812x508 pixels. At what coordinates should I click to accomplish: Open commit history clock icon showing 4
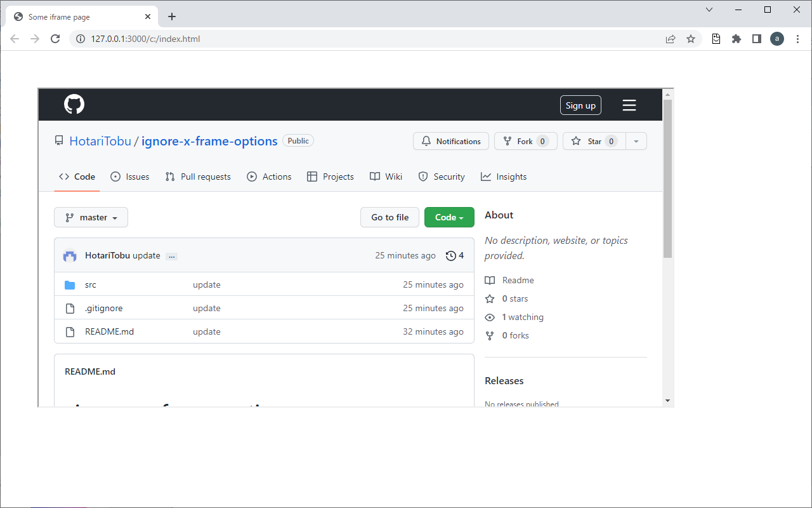(x=455, y=255)
